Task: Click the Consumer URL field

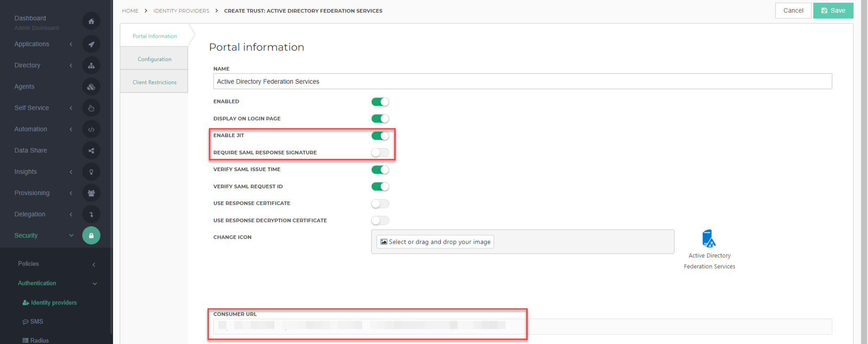Action: pos(523,326)
